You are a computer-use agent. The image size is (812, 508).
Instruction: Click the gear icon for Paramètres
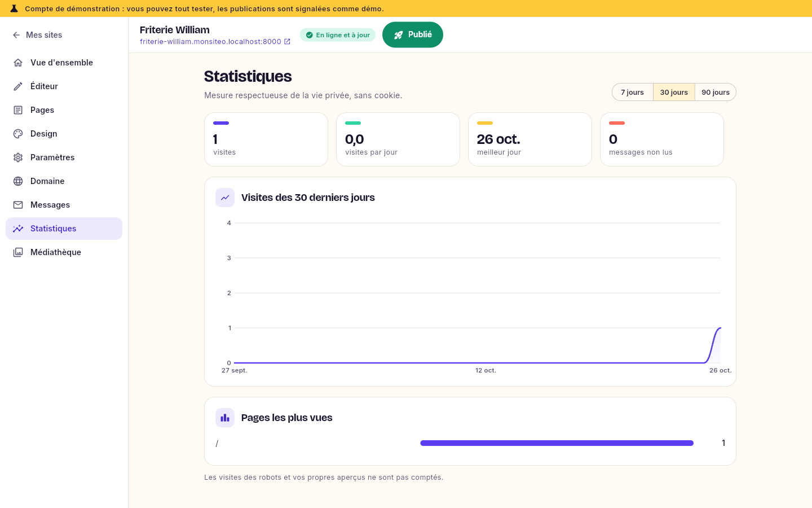click(x=18, y=157)
